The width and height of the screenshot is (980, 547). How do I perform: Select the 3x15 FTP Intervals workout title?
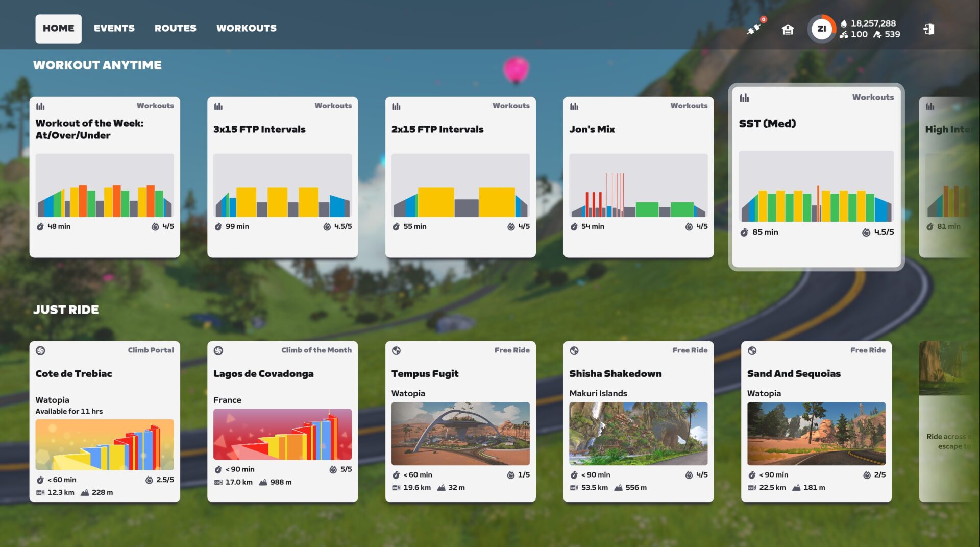(259, 129)
